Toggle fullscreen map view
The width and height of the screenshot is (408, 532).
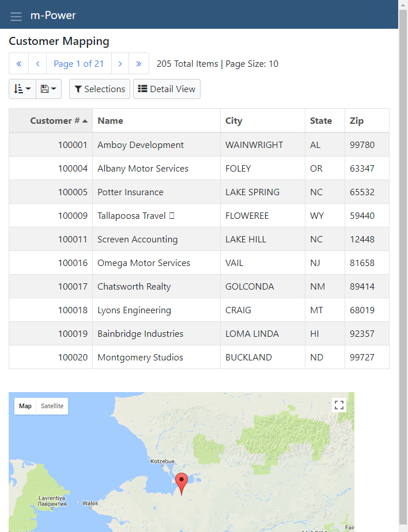pyautogui.click(x=339, y=405)
